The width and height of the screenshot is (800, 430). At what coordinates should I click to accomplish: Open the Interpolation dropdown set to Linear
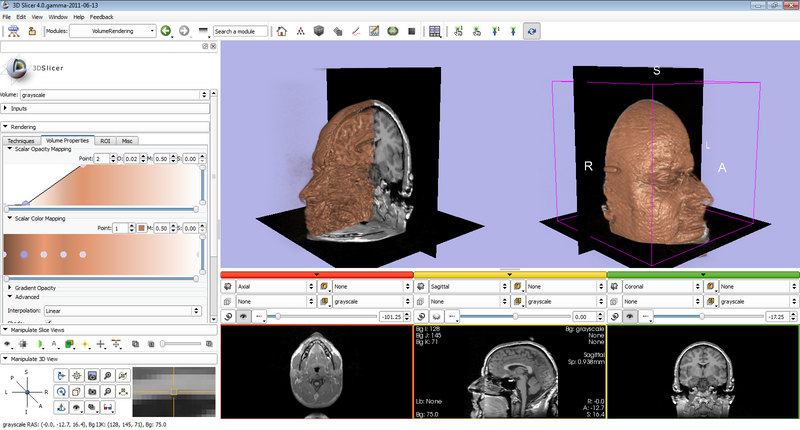pos(122,311)
